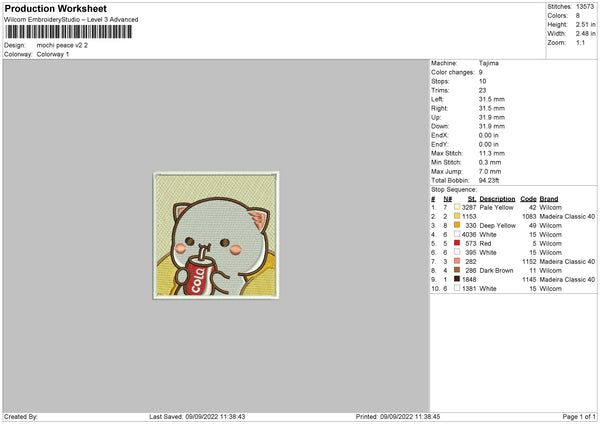Image resolution: width=600 pixels, height=424 pixels.
Task: Click the 'Down:' label
Action: pos(440,126)
